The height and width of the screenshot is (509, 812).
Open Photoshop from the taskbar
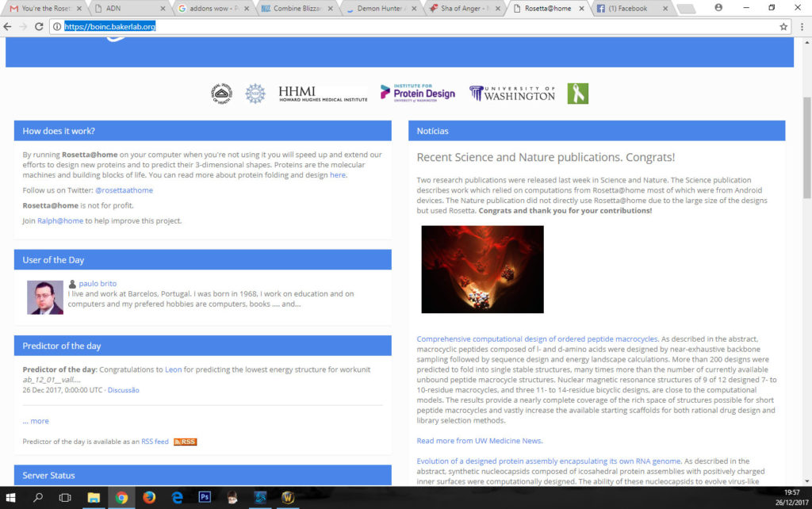coord(205,497)
